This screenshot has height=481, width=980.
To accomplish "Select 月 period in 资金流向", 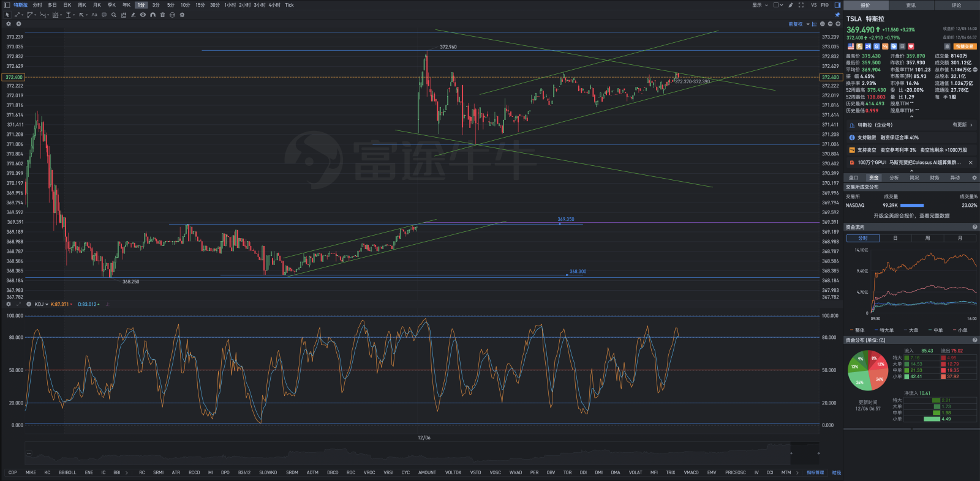I will pyautogui.click(x=960, y=238).
